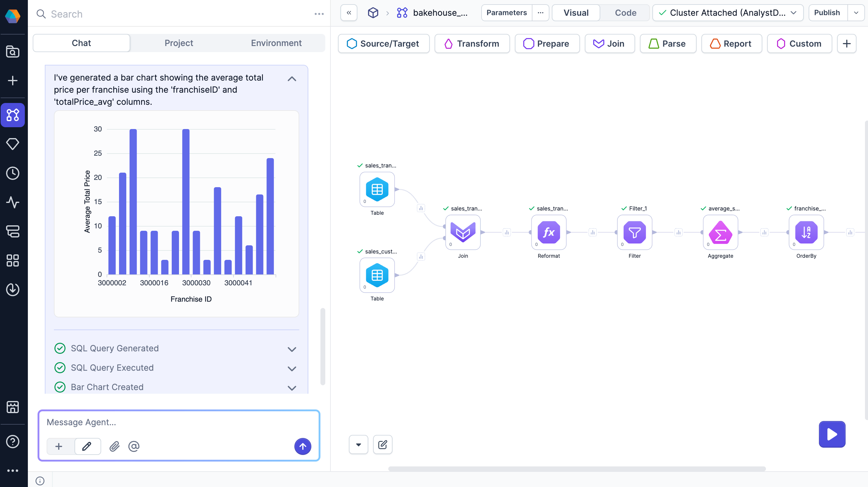Switch to the Environment tab

tap(276, 43)
